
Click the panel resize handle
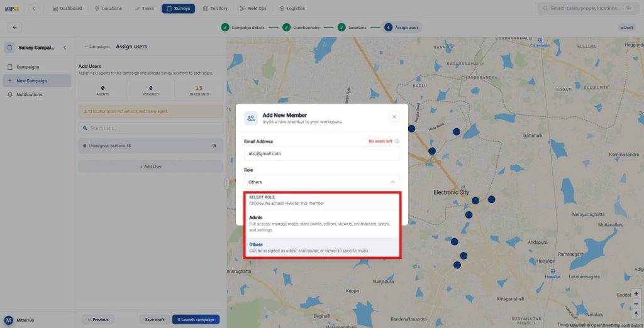226,183
